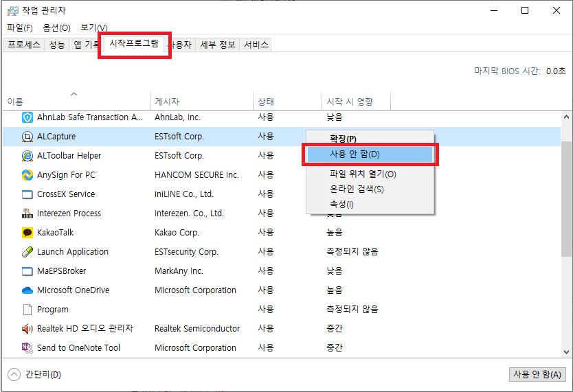573x392 pixels.
Task: Switch to the 서비스 tab
Action: click(x=256, y=45)
